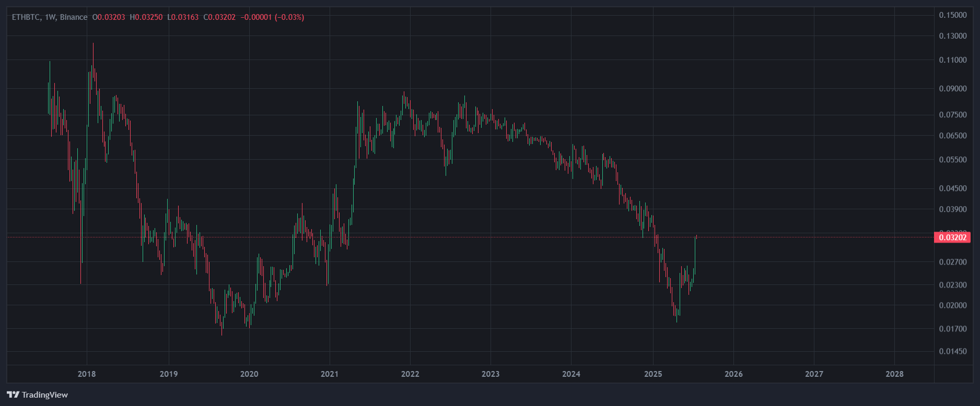Click the 2019 time axis label
This screenshot has width=980, height=406.
click(168, 374)
